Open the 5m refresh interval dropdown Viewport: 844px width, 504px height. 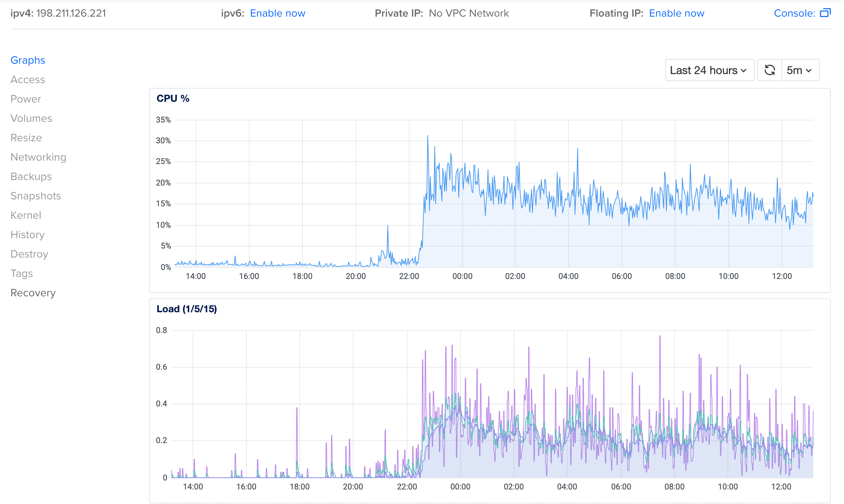(800, 70)
